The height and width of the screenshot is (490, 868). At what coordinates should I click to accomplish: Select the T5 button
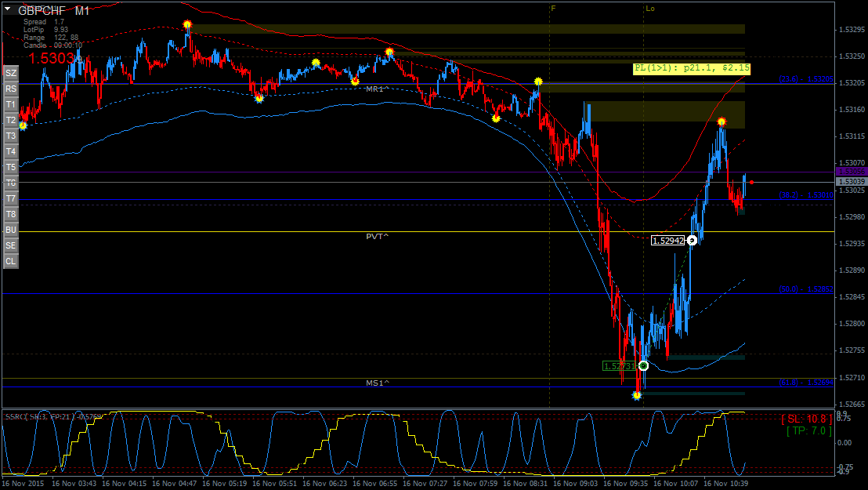tap(10, 168)
